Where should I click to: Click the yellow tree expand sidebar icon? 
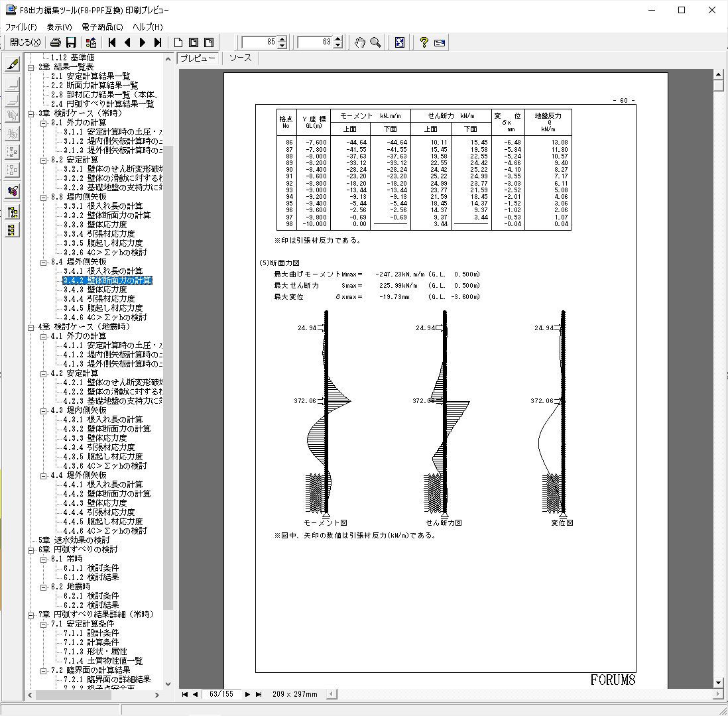(x=13, y=212)
